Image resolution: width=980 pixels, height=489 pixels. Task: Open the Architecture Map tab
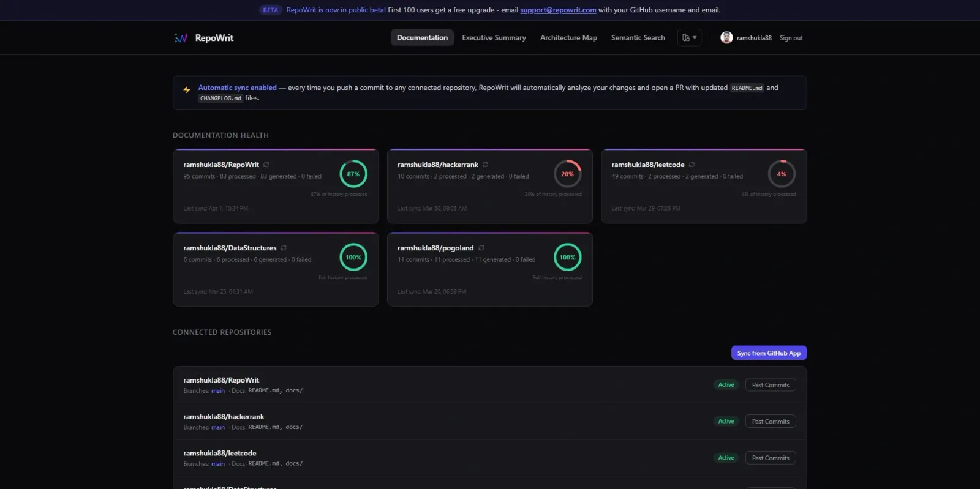568,38
